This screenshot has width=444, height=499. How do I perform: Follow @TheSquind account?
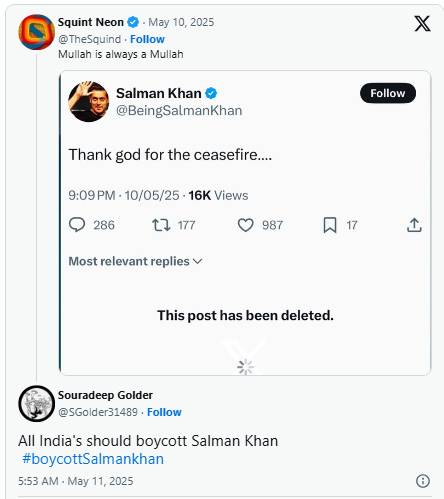pos(147,39)
